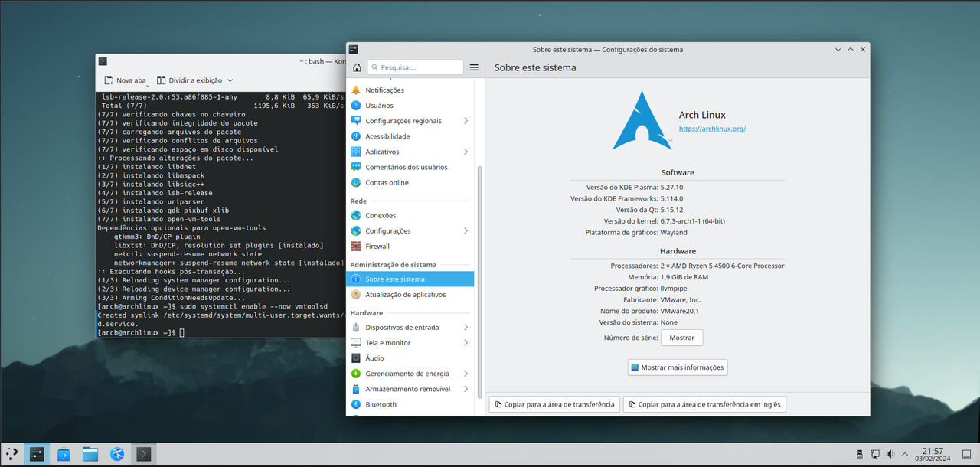Screen dimensions: 980x467
Task: Open Firewall settings
Action: [x=411, y=246]
